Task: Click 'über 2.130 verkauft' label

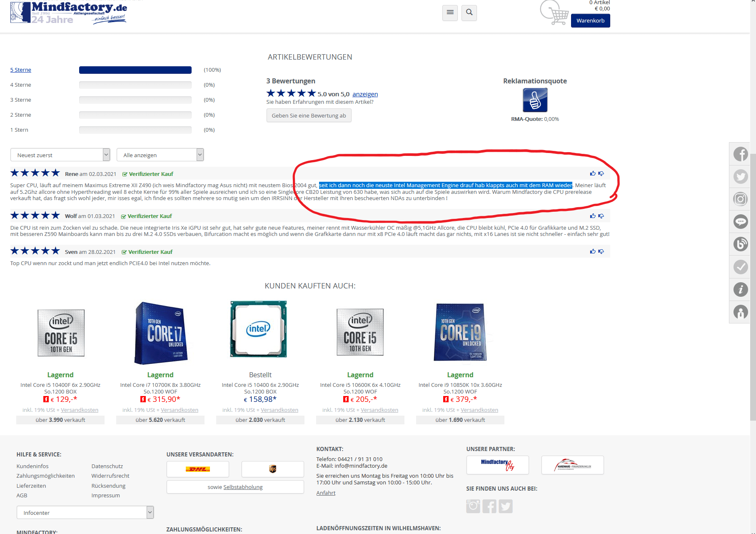Action: tap(360, 420)
